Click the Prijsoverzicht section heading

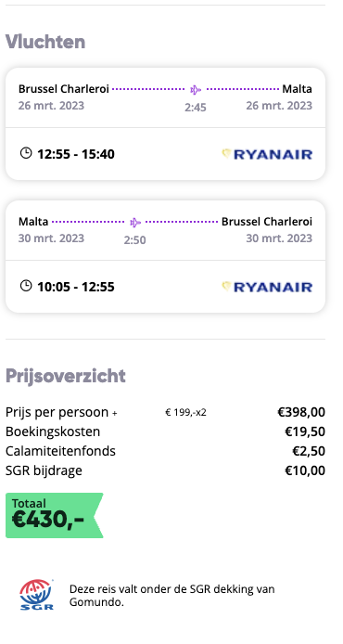pyautogui.click(x=65, y=376)
